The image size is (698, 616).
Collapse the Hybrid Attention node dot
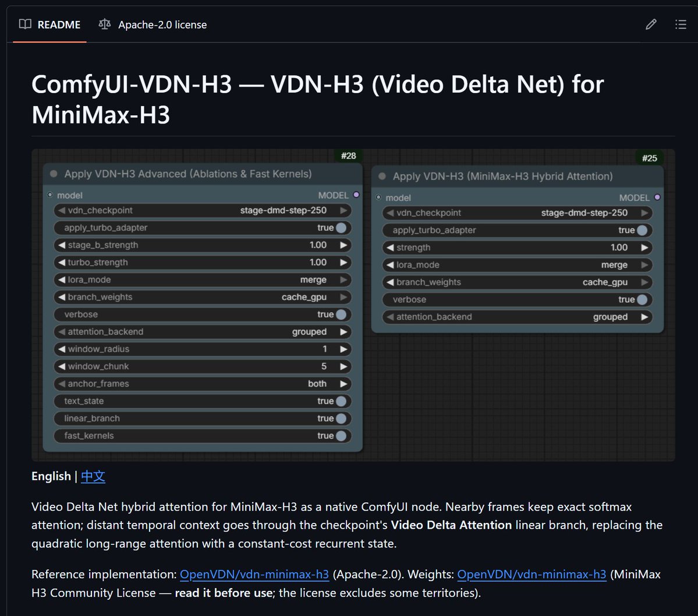[382, 176]
